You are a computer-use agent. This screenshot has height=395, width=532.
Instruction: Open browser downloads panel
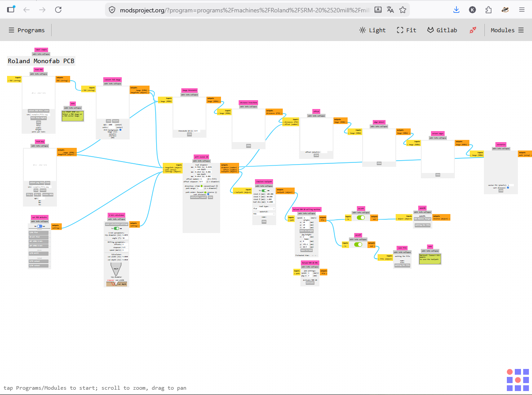click(x=457, y=10)
